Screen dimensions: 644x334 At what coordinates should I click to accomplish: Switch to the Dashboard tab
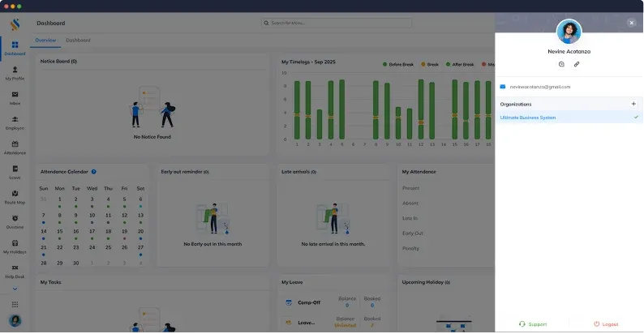[78, 41]
